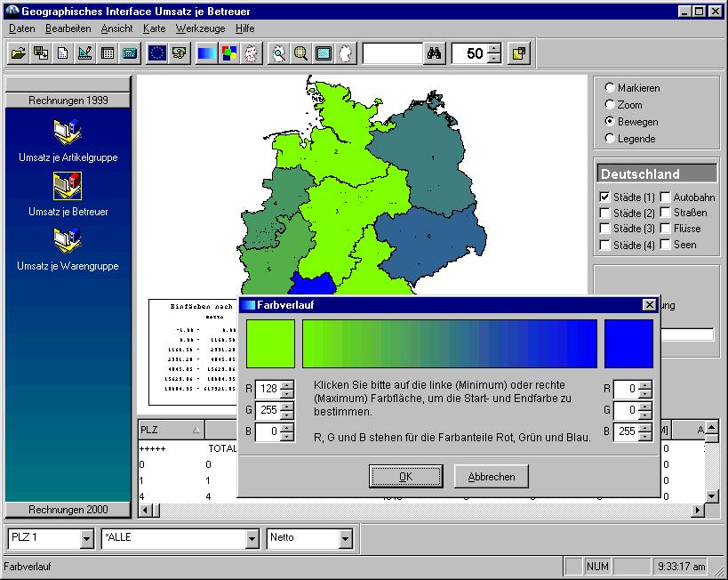Screen dimensions: 728x580
Task: Click the binoculars search icon
Action: tap(435, 53)
